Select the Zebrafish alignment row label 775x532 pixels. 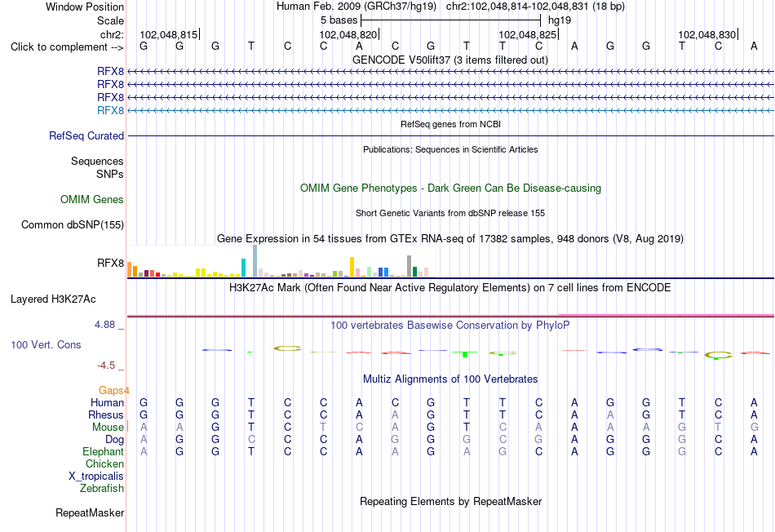pos(102,489)
